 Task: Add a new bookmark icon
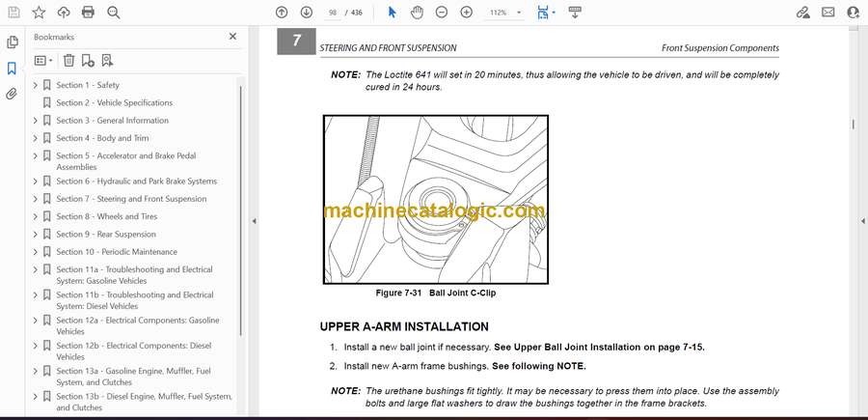pyautogui.click(x=88, y=61)
